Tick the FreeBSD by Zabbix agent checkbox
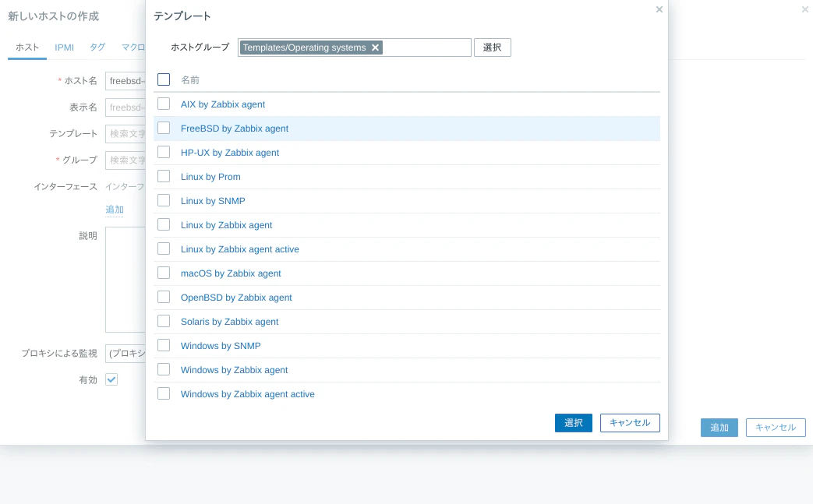 (164, 128)
